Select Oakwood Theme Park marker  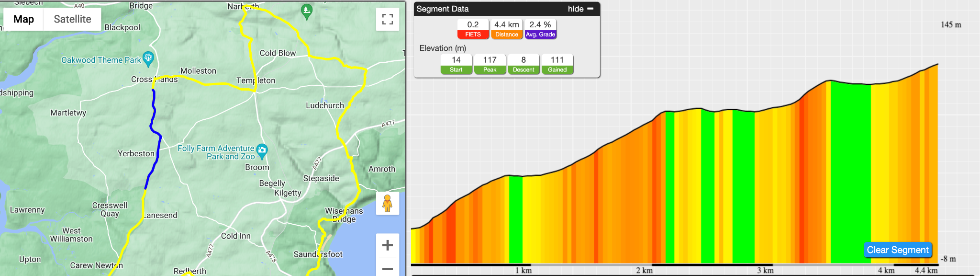148,59
